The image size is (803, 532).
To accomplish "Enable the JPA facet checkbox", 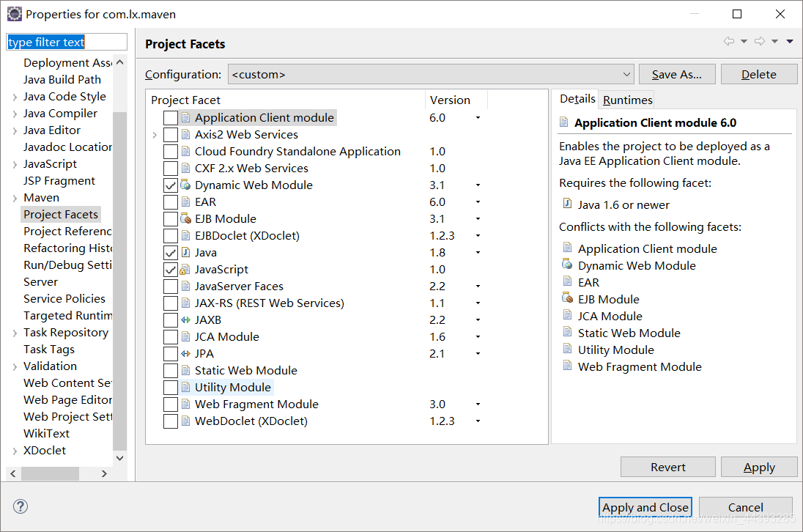I will (x=171, y=354).
